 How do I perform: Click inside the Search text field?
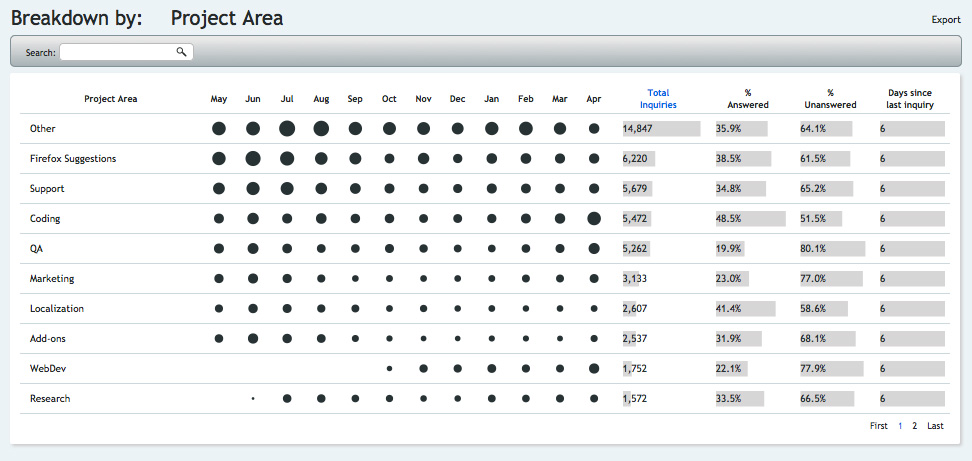[117, 52]
